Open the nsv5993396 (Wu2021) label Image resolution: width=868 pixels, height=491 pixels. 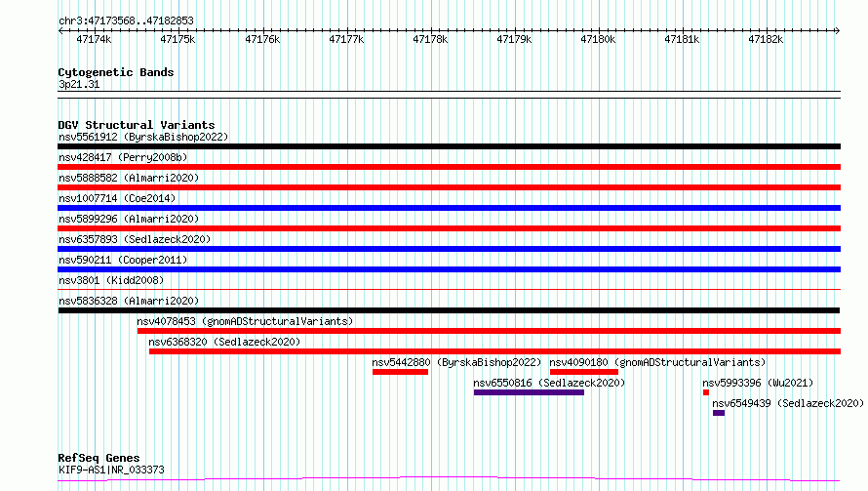(x=758, y=383)
